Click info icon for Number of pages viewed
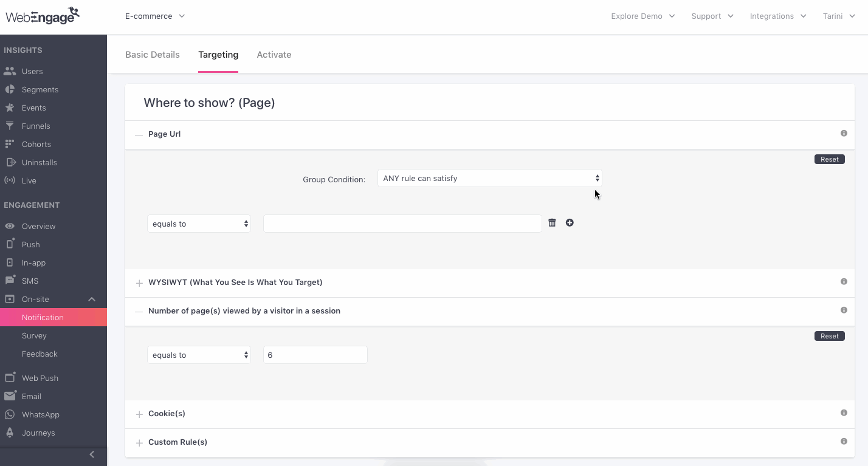 [x=844, y=310]
